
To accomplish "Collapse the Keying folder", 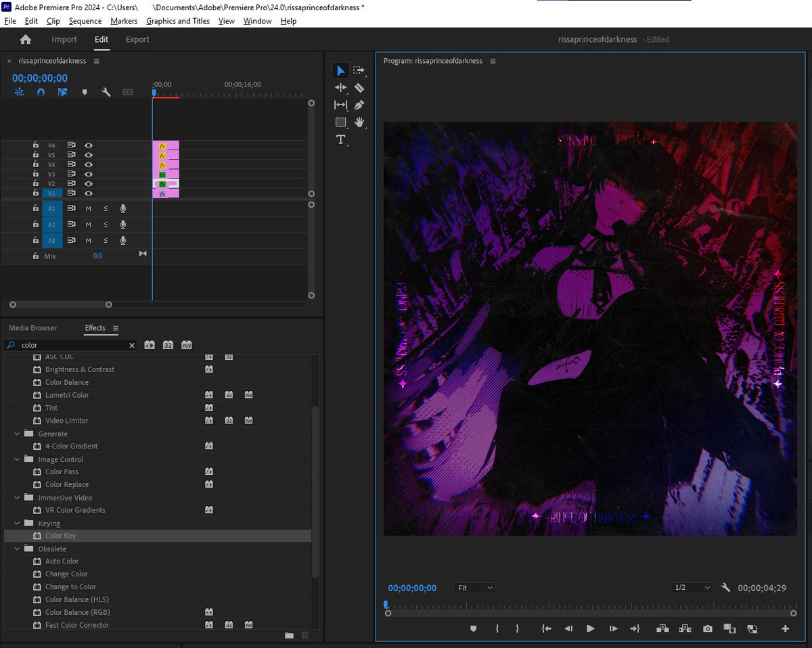I will 16,524.
